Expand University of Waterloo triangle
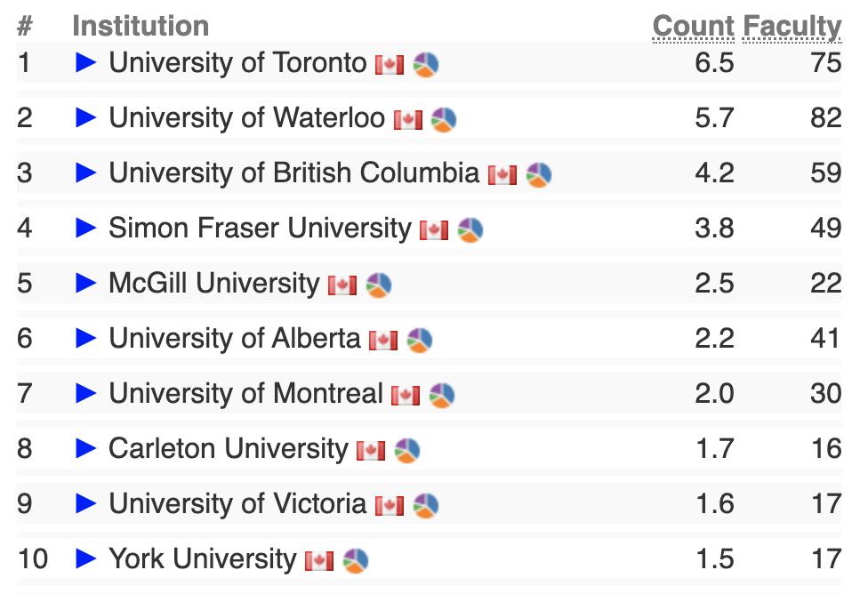 [85, 117]
